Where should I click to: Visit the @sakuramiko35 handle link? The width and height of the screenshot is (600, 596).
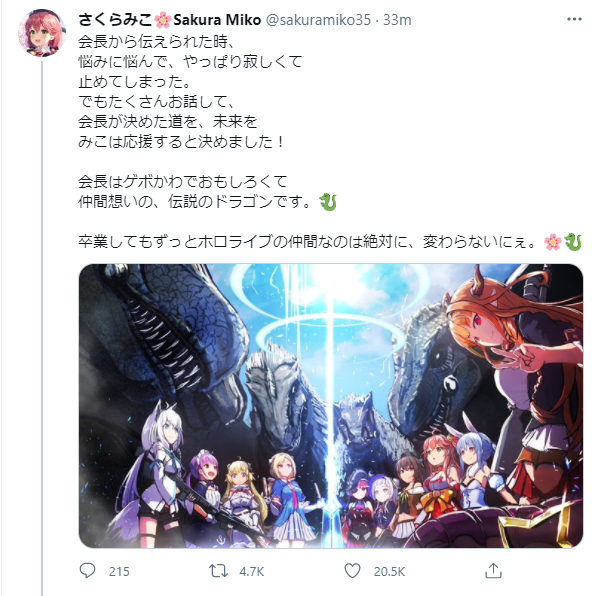click(x=318, y=20)
